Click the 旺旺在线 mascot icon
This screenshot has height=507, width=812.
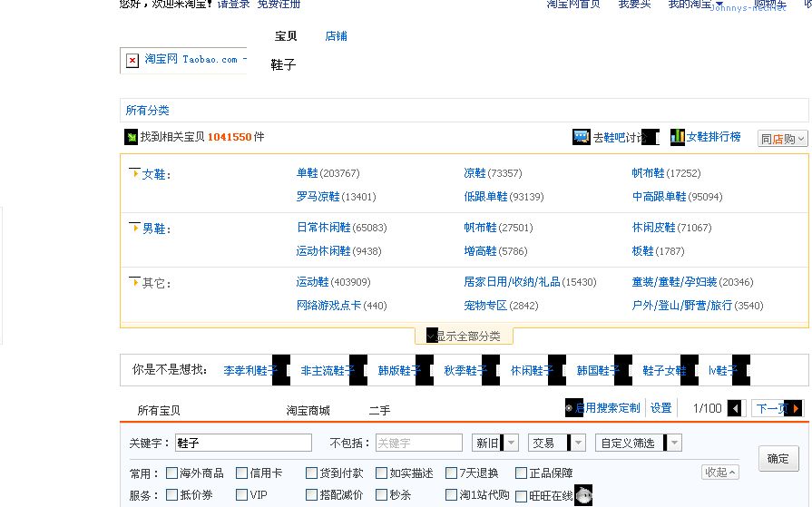(x=583, y=495)
